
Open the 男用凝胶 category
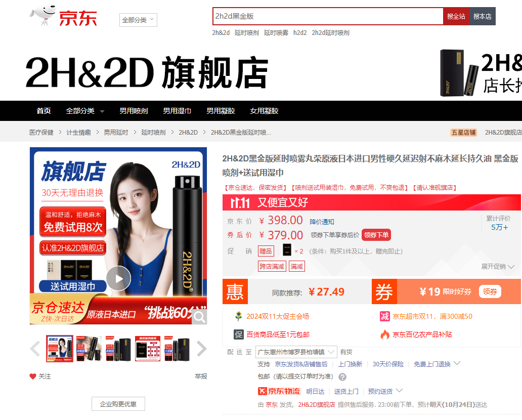[221, 111]
